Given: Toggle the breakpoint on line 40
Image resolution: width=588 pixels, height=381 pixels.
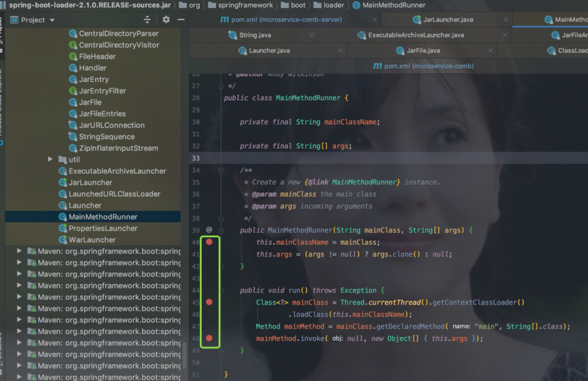Looking at the screenshot, I should point(210,241).
